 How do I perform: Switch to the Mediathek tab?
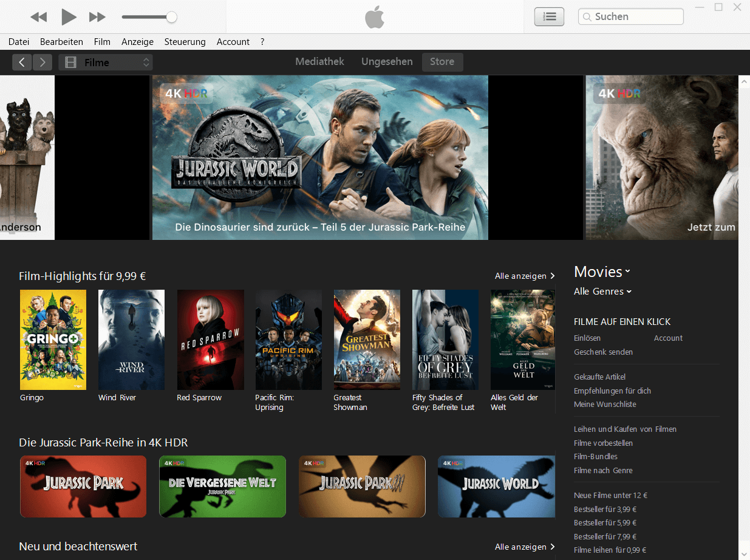319,62
